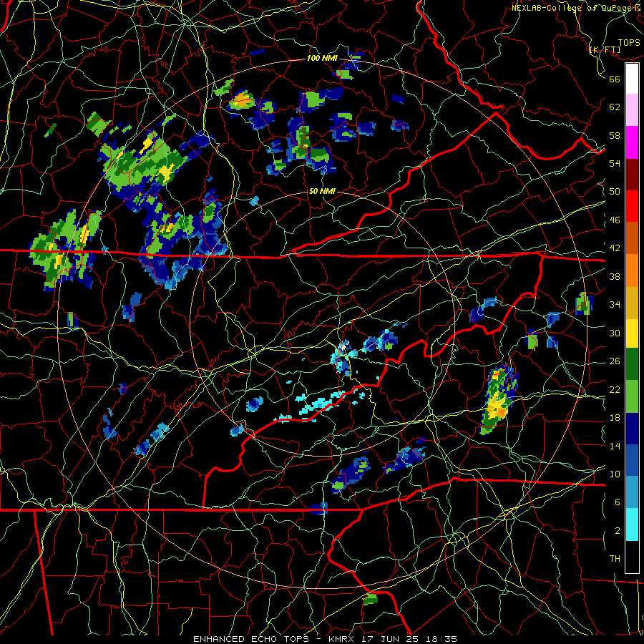Click the '50' legend scale value
This screenshot has width=644, height=644.
(x=615, y=191)
